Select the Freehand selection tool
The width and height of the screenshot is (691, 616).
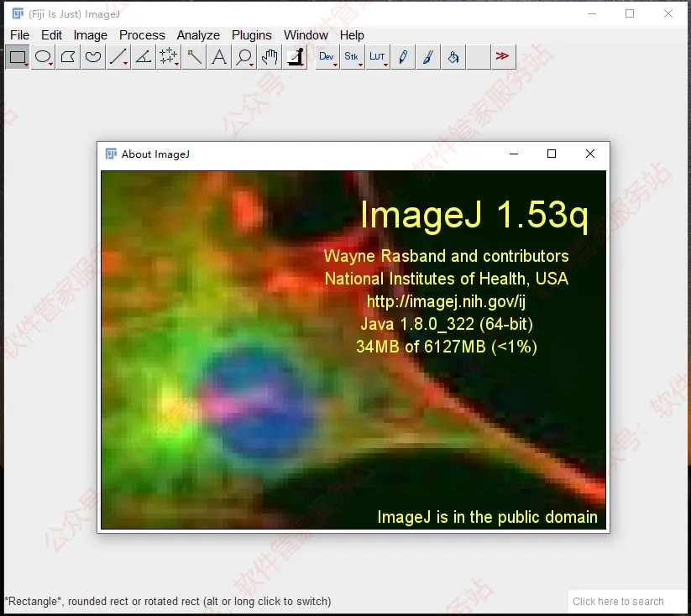pyautogui.click(x=93, y=57)
